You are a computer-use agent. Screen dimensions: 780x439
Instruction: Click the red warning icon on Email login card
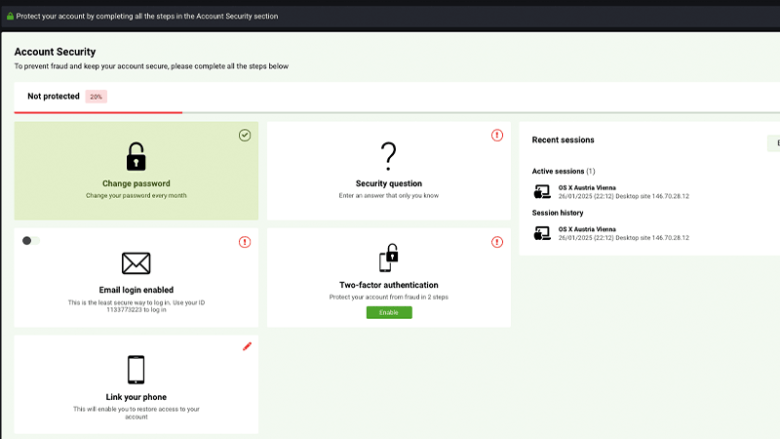click(x=245, y=242)
